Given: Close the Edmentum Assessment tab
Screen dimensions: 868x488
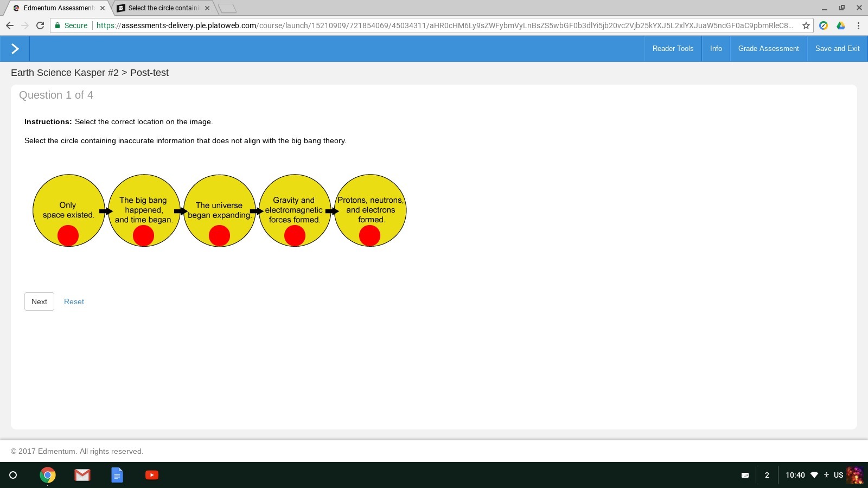Looking at the screenshot, I should point(103,8).
